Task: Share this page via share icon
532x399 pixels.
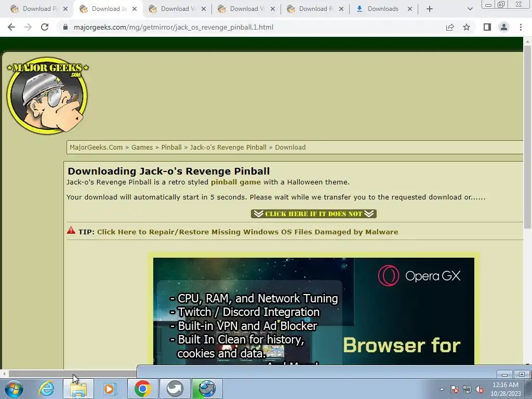Action: [x=450, y=27]
